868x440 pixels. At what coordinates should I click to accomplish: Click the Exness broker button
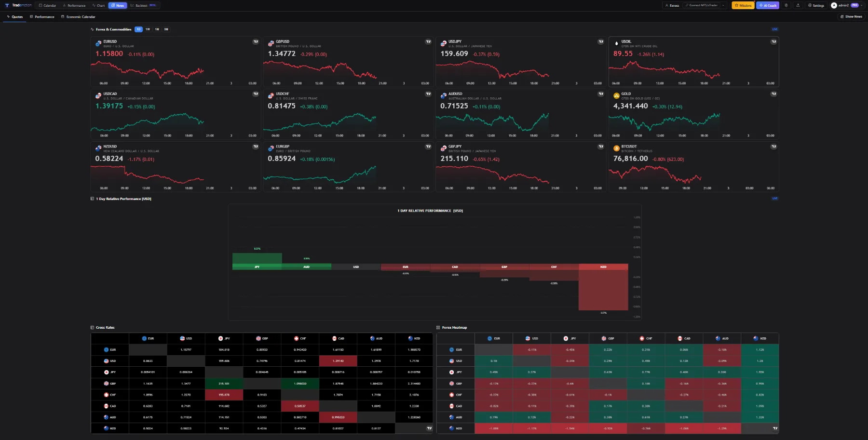click(x=672, y=5)
